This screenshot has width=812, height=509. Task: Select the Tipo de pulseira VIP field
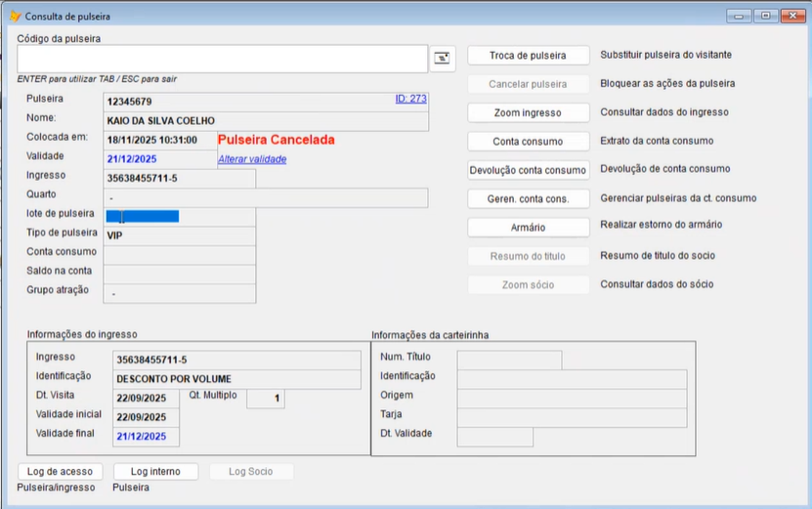(180, 235)
